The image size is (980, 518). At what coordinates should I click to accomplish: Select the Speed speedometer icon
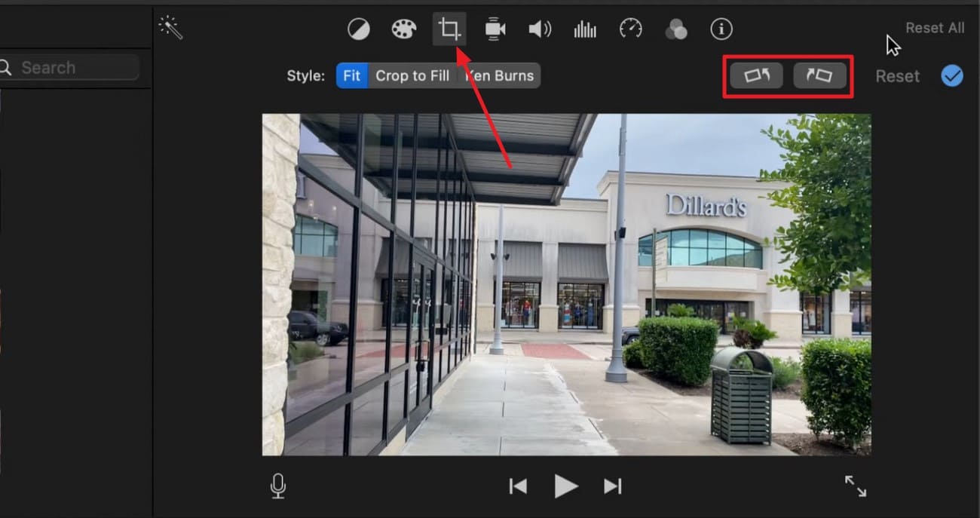click(630, 29)
